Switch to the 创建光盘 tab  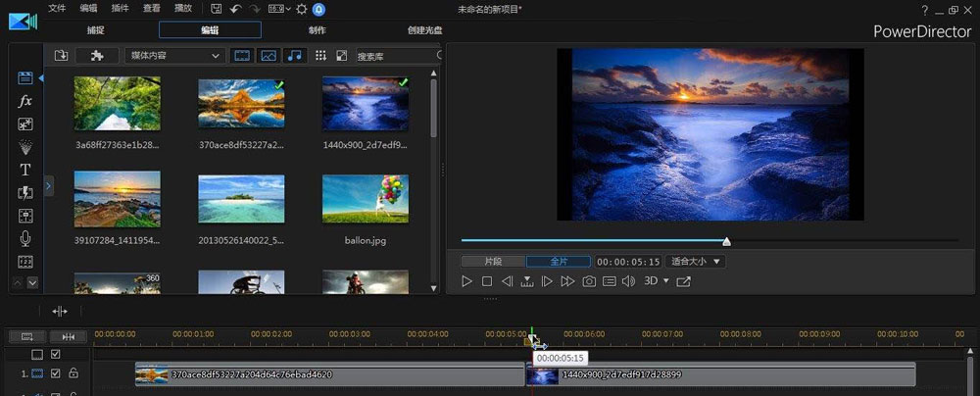(425, 30)
